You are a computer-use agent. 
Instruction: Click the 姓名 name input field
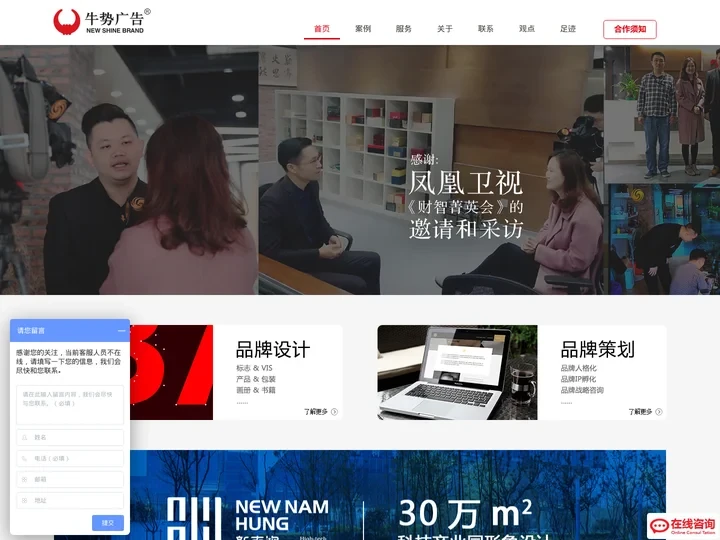click(70, 437)
